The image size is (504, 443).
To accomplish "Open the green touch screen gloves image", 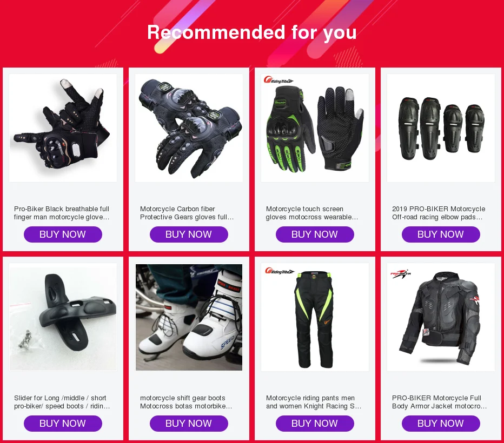I will [315, 128].
